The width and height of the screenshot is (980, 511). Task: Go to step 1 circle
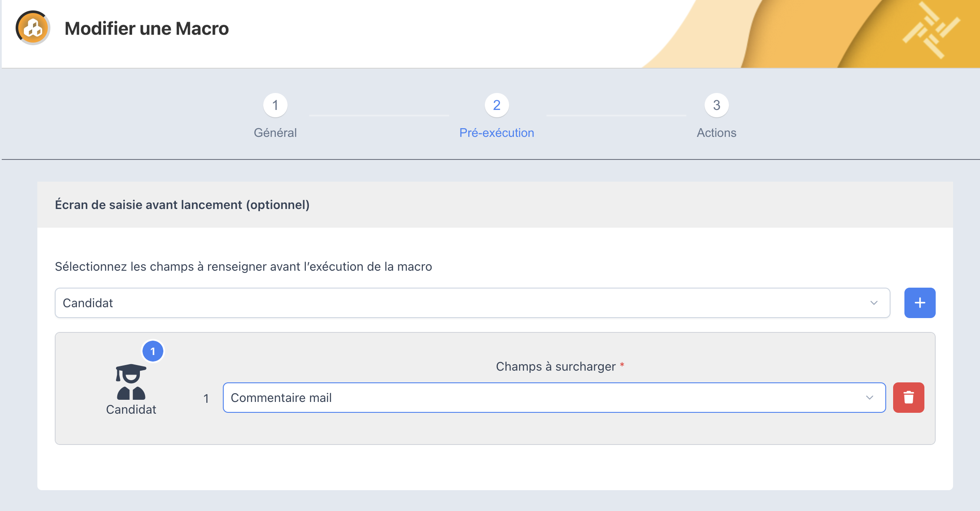275,105
